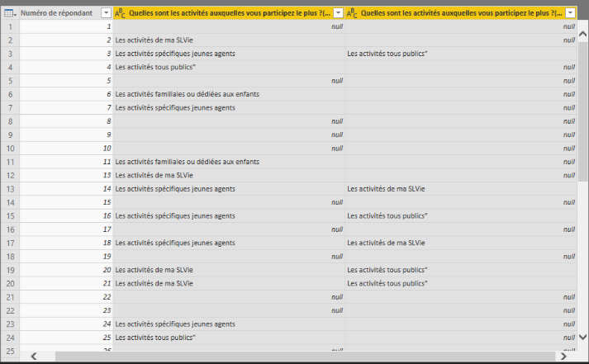The height and width of the screenshot is (364, 589).
Task: Click 'Les activités de ma SLVie' in second column, respondent 18
Action: point(386,243)
